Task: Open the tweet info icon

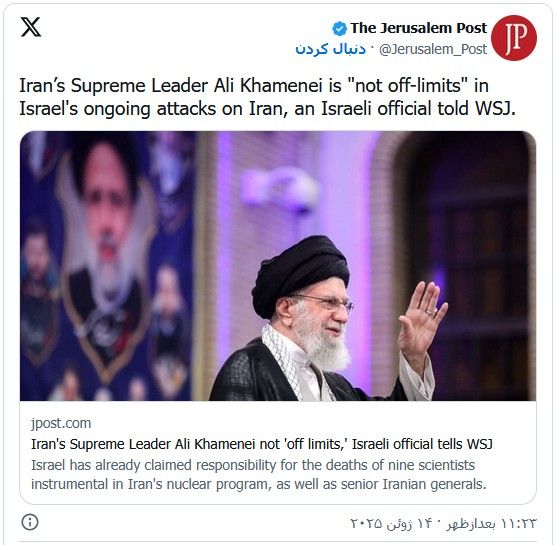Action: (x=30, y=522)
